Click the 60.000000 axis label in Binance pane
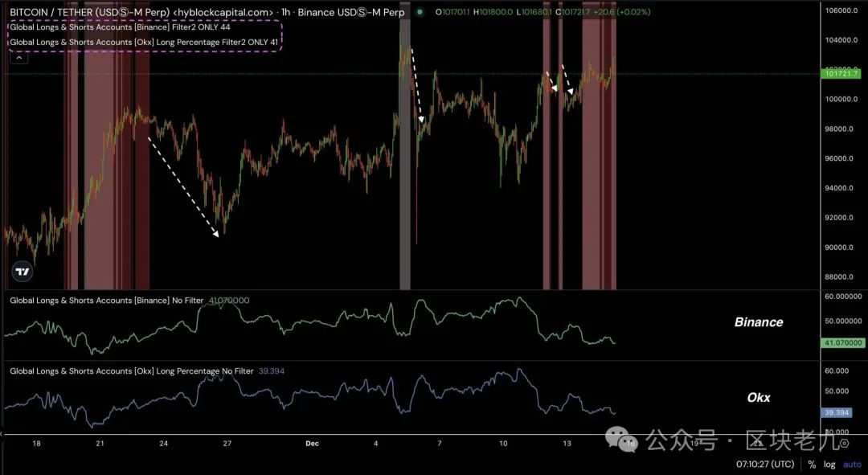The image size is (868, 475). [x=842, y=297]
